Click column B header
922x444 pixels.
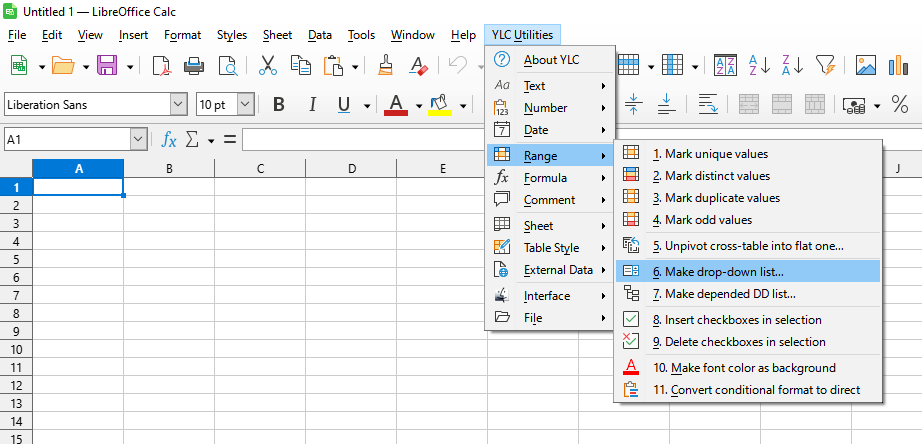tap(169, 168)
